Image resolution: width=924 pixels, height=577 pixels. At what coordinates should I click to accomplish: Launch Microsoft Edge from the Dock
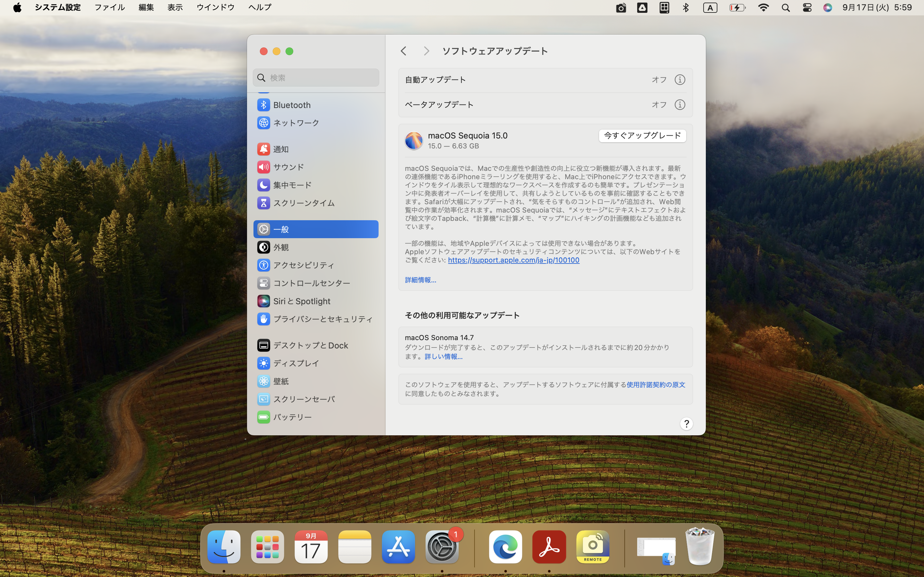coord(505,547)
